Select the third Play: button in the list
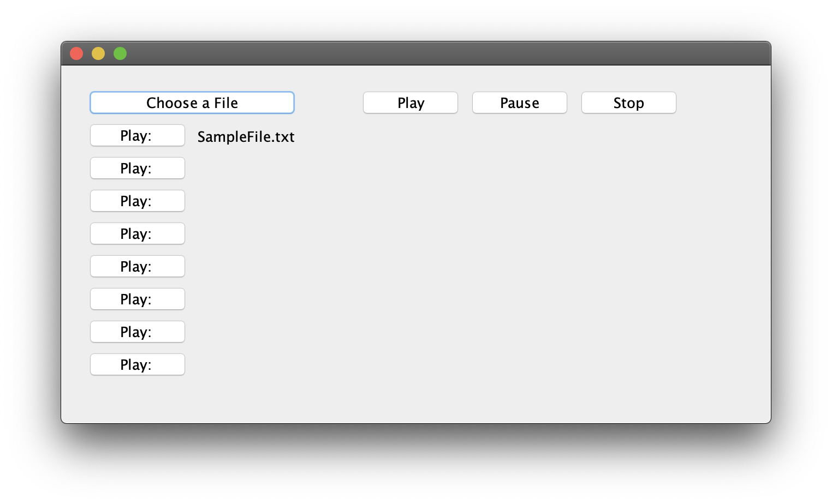 [x=137, y=201]
